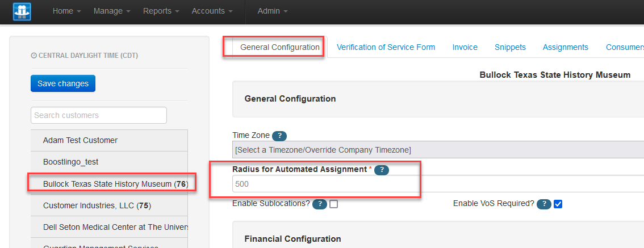Click the Time Zone help icon
This screenshot has width=644, height=248.
(x=279, y=136)
